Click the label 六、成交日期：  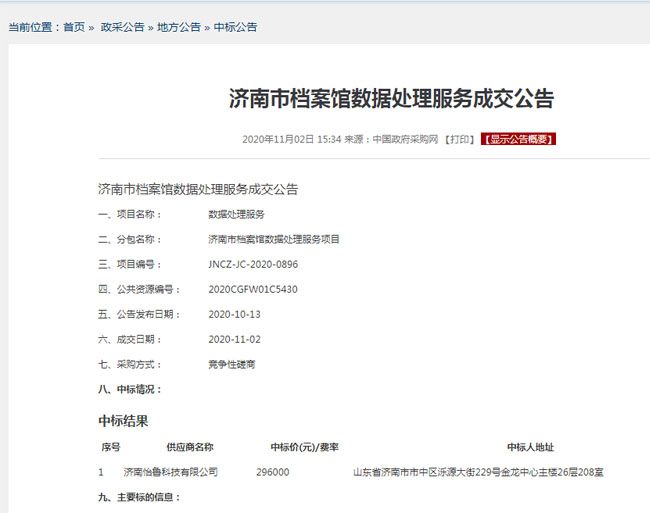point(130,339)
